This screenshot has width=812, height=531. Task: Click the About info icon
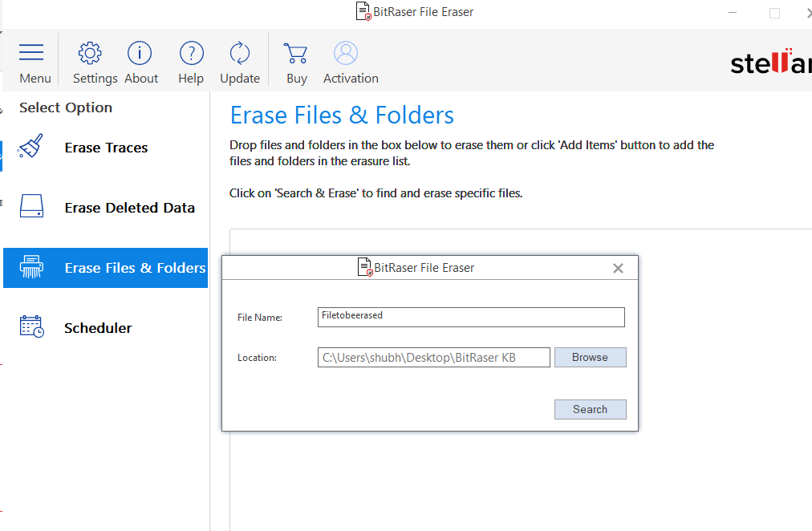(x=140, y=53)
